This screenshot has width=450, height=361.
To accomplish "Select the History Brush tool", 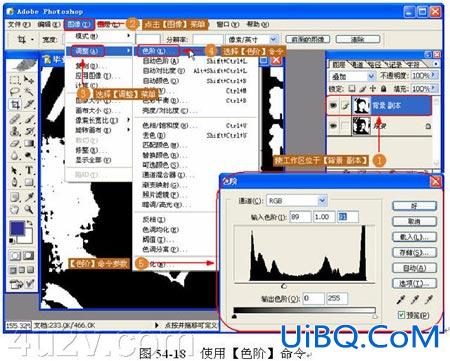I will click(x=29, y=131).
